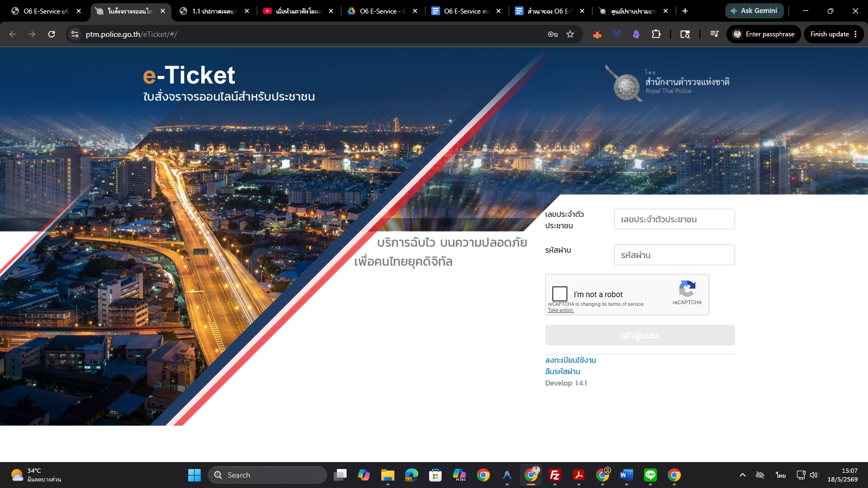Click the bookmark star icon

[570, 34]
